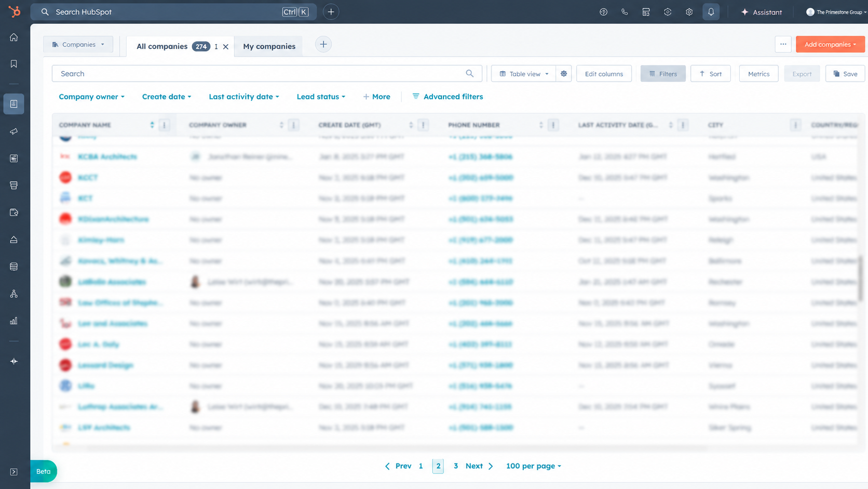Image resolution: width=868 pixels, height=489 pixels.
Task: Sort by Company Owner column arrows
Action: [x=281, y=125]
